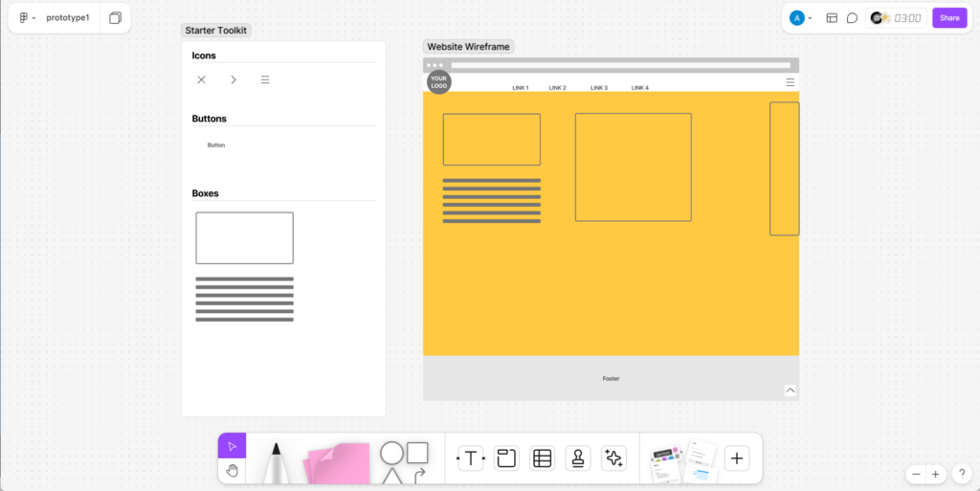Select the Hand tool
The width and height of the screenshot is (980, 491).
(232, 470)
